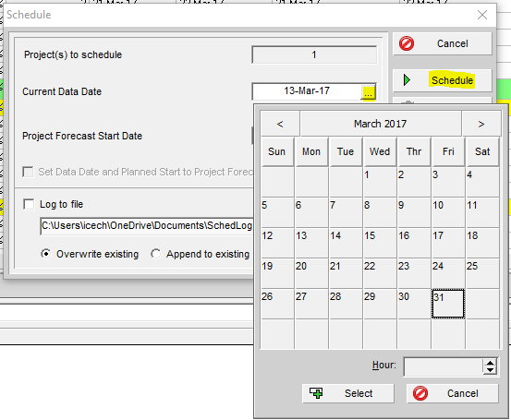Select March 19 in the calendar
The height and width of the screenshot is (420, 511).
point(277,273)
